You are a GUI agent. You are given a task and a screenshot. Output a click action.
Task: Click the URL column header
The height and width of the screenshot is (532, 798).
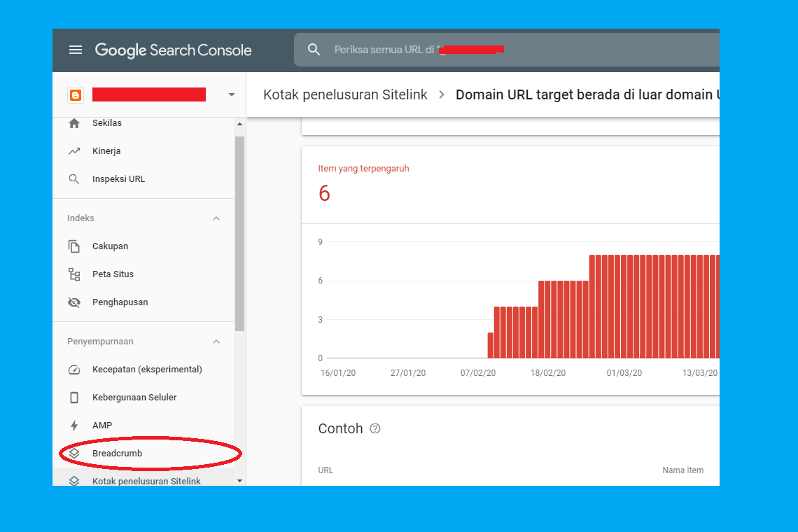(x=325, y=470)
